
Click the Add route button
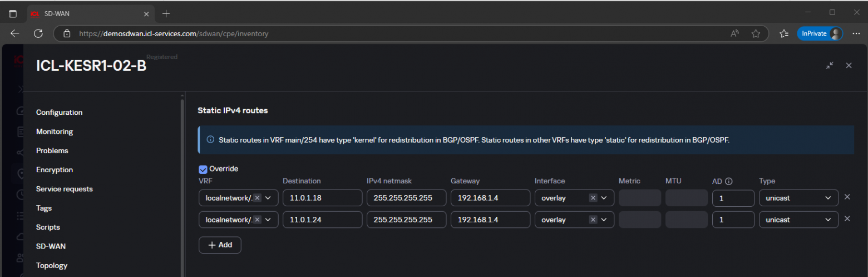click(220, 245)
